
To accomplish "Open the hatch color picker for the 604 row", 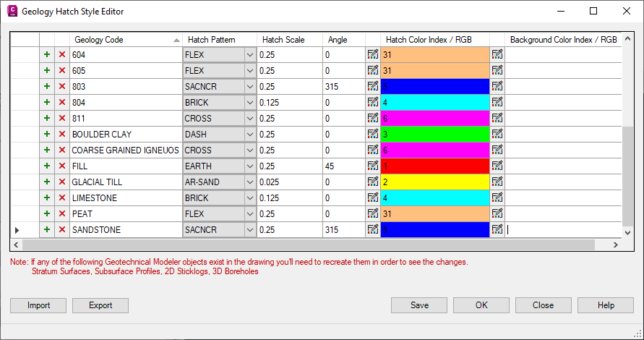I will (x=373, y=55).
